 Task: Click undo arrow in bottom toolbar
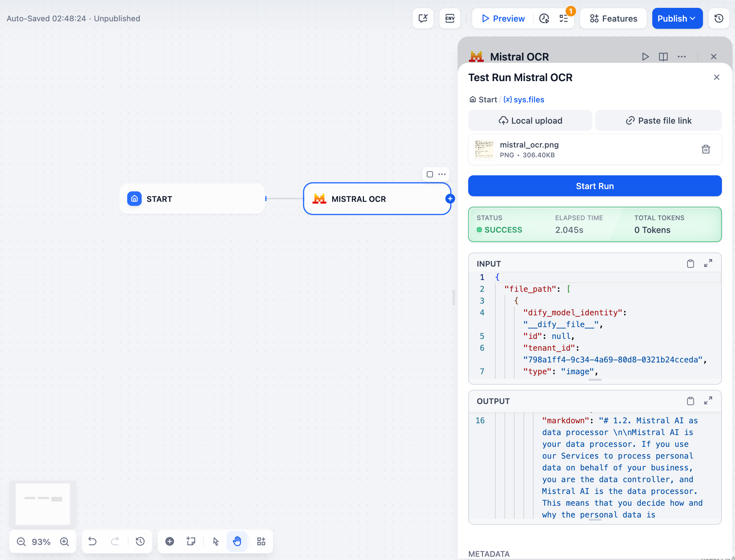tap(92, 541)
